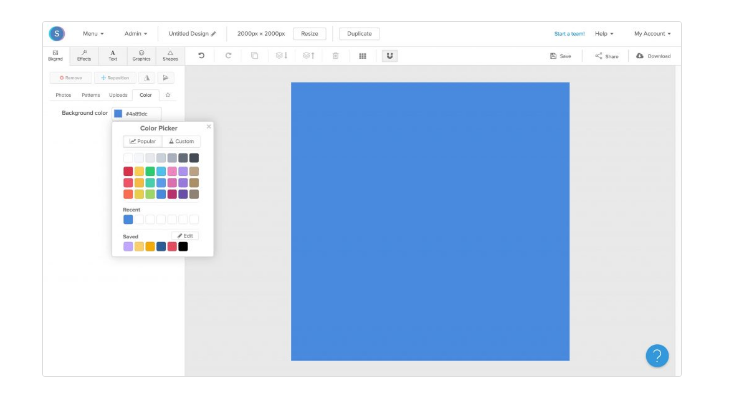
Task: Show the grid using grid icon
Action: coord(362,56)
